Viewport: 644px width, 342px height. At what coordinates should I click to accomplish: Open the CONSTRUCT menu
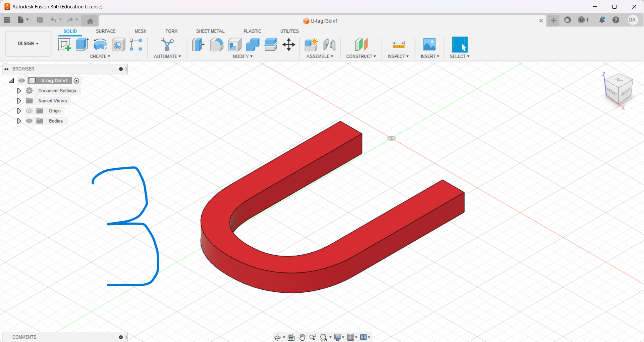(361, 56)
